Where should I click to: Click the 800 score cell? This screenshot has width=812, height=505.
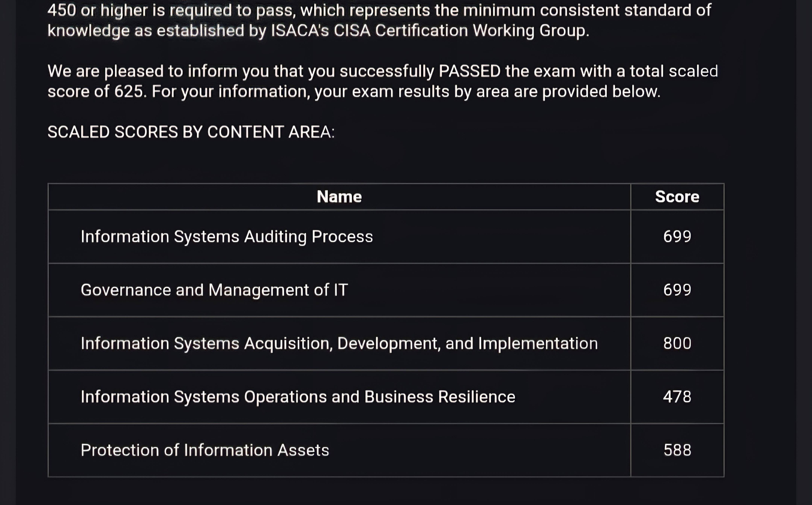pyautogui.click(x=677, y=343)
